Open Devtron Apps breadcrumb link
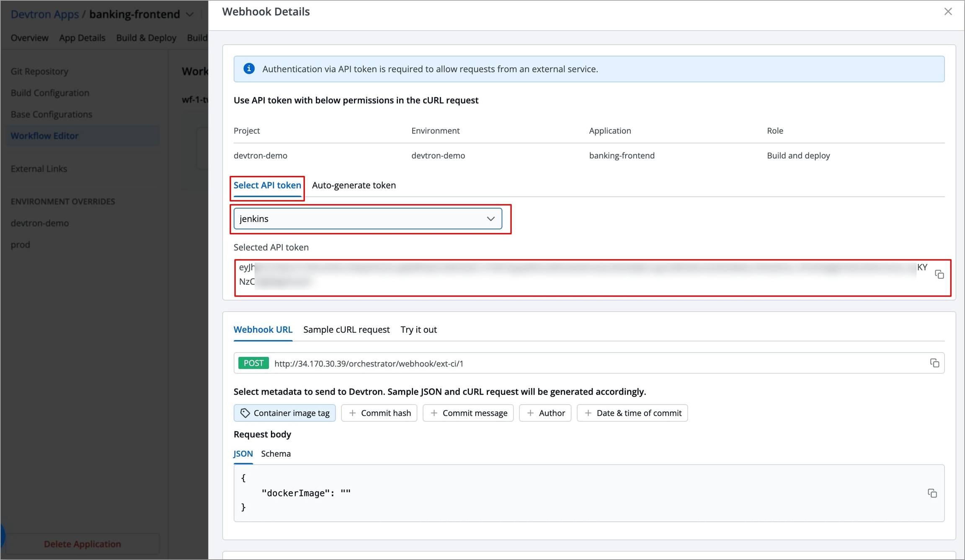 coord(44,14)
